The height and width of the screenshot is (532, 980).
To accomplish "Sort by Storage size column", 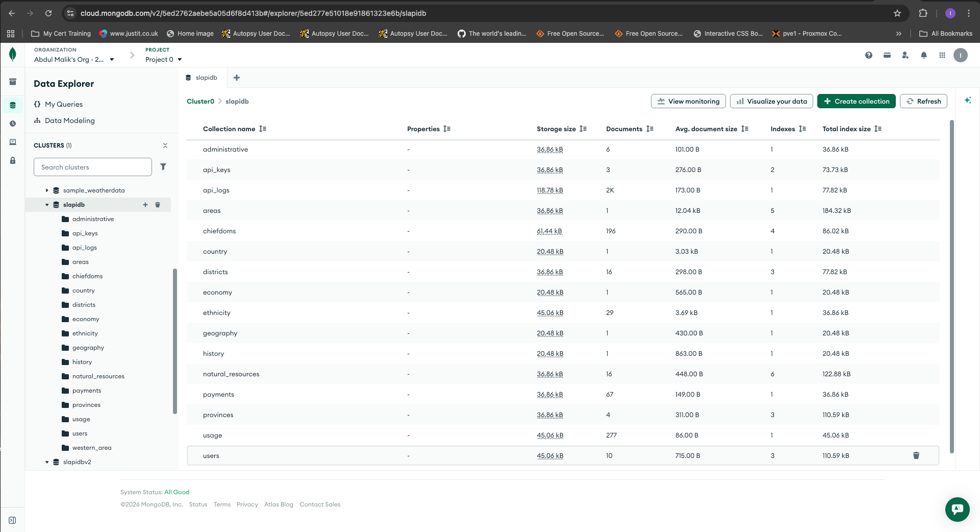I will pos(583,129).
